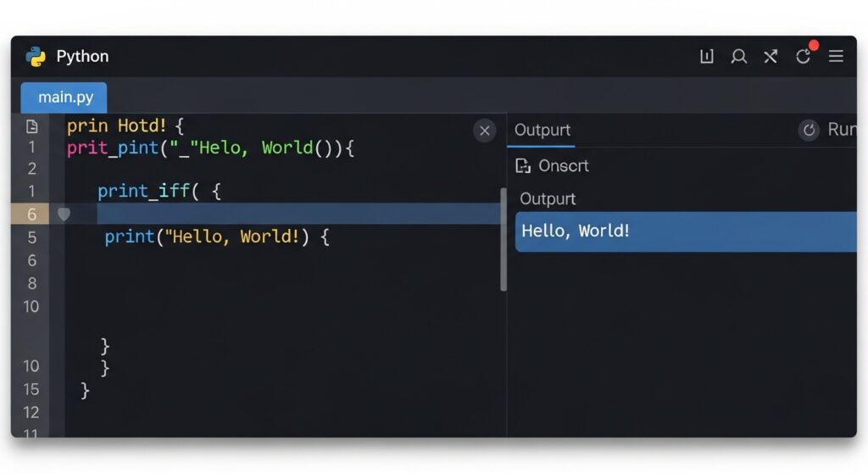Click the editor's vertical scrollbar
The image size is (868, 474).
[x=504, y=239]
